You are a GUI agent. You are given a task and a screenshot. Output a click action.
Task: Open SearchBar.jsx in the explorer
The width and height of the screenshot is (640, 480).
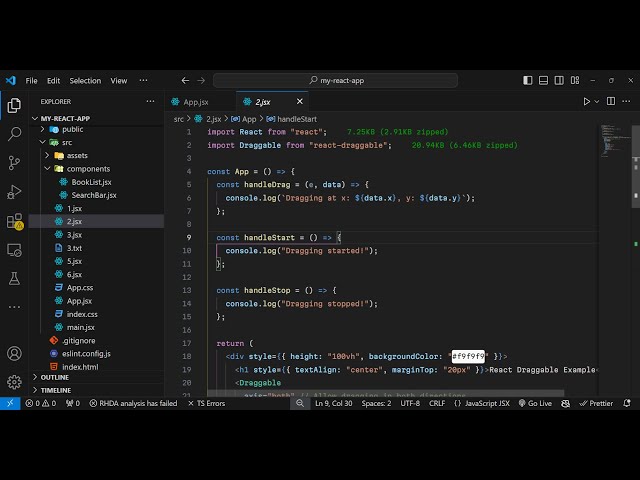click(93, 195)
